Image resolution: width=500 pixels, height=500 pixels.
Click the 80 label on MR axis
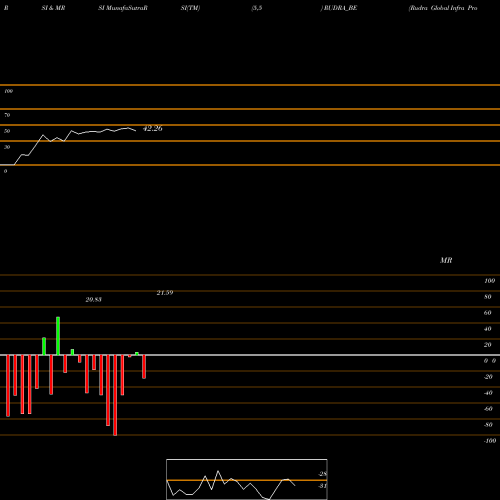pyautogui.click(x=488, y=297)
